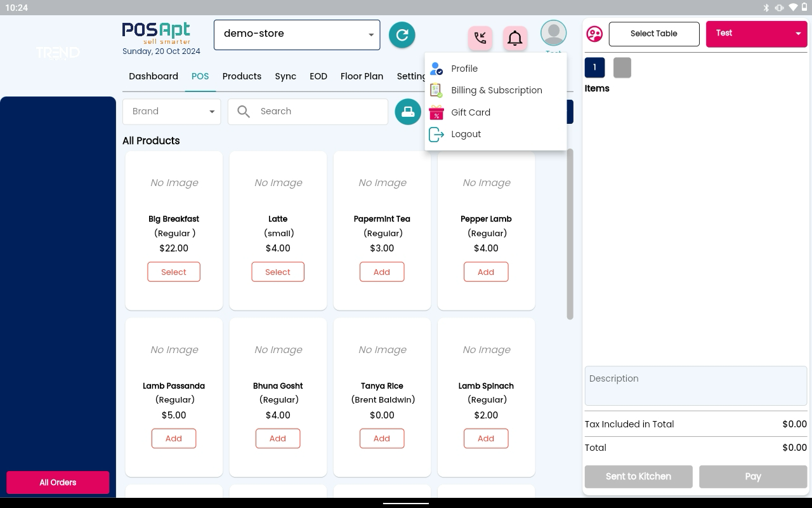Open the Sync tab
Viewport: 812px width, 508px height.
click(285, 76)
